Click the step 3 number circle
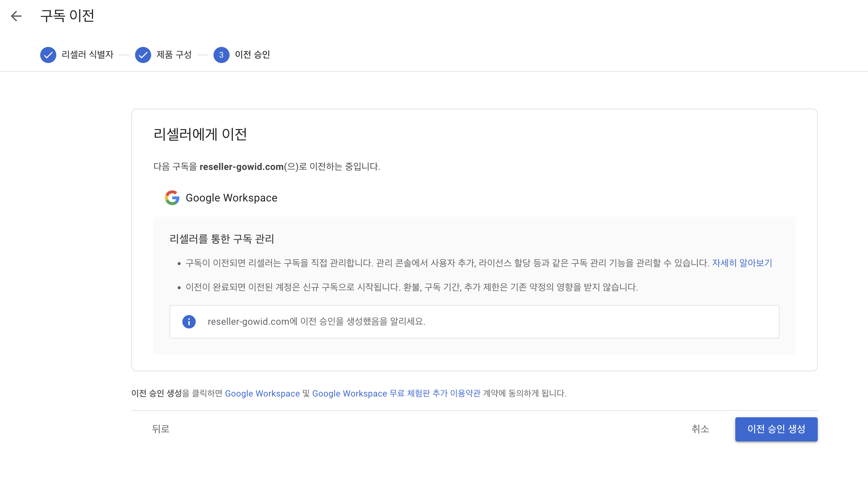The width and height of the screenshot is (868, 488). point(222,55)
